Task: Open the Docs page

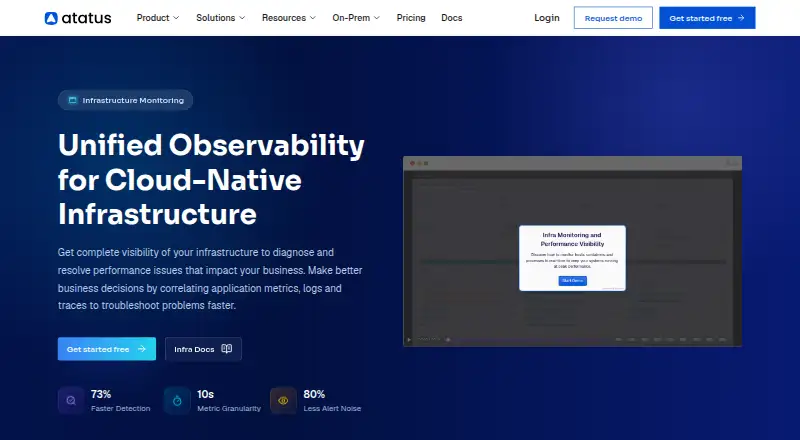Action: tap(452, 18)
